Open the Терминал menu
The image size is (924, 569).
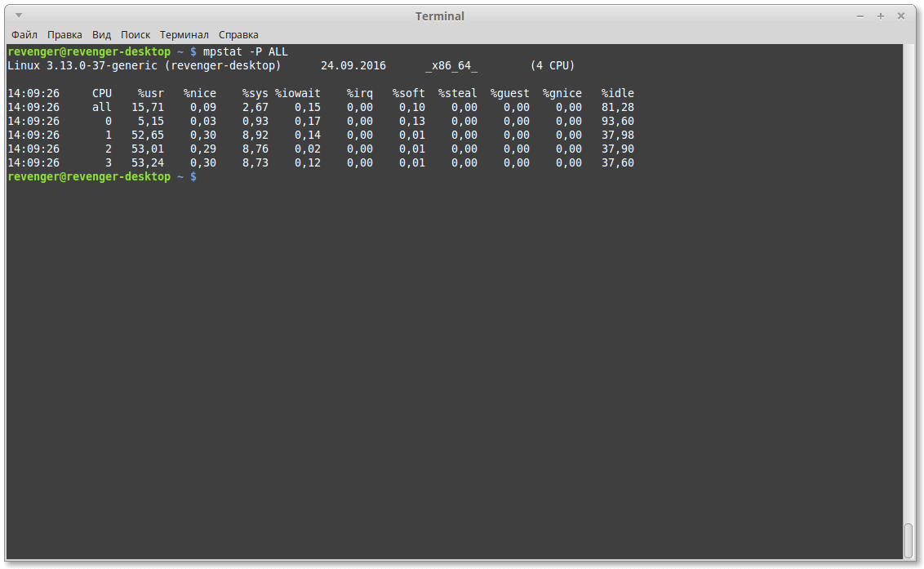[x=184, y=35]
